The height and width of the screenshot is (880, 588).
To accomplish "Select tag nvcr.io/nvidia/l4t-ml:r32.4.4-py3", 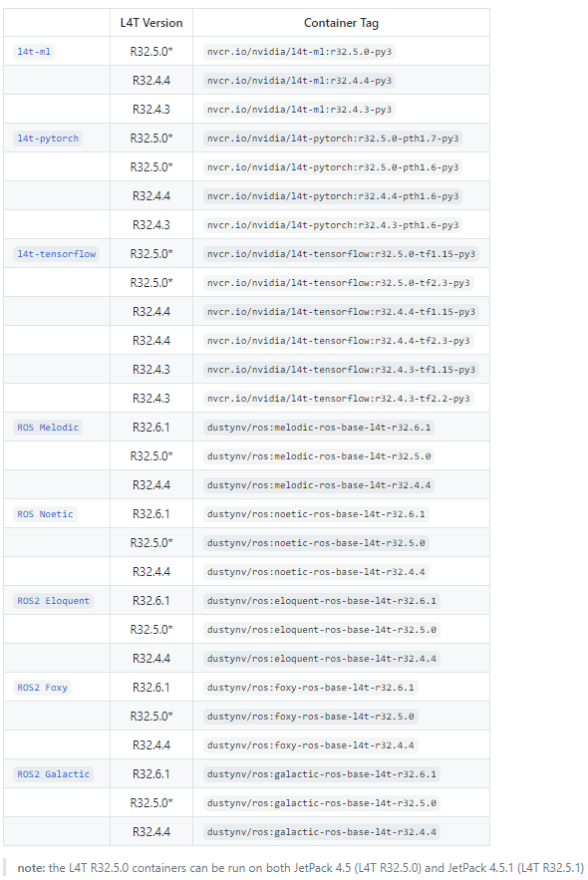I will coord(299,81).
